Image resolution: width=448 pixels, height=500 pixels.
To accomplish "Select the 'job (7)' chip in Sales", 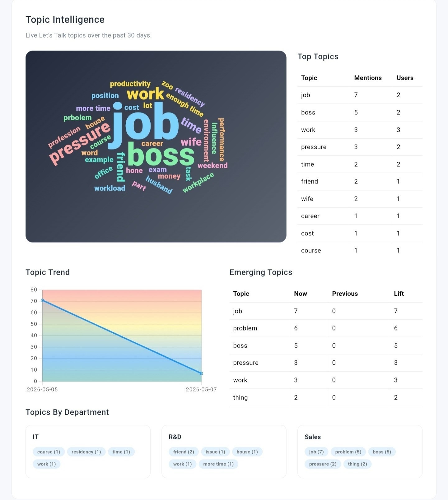I will click(316, 452).
